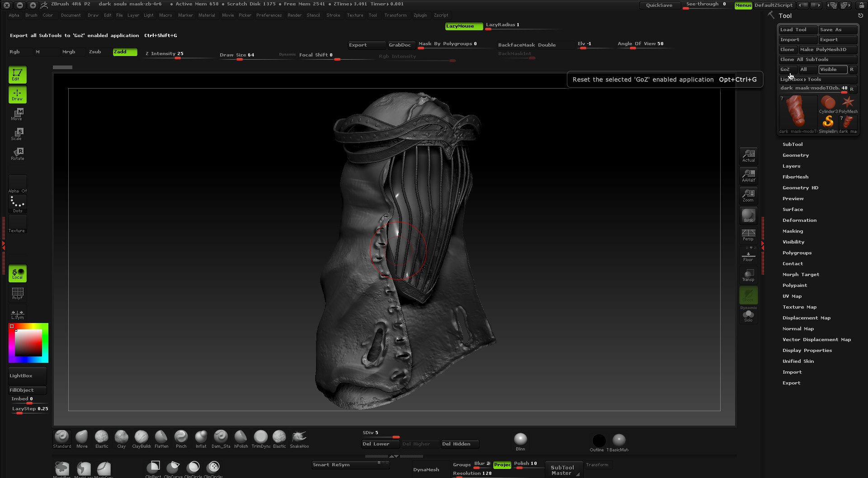Pick a color in the color picker square
This screenshot has width=868, height=478.
coord(28,343)
